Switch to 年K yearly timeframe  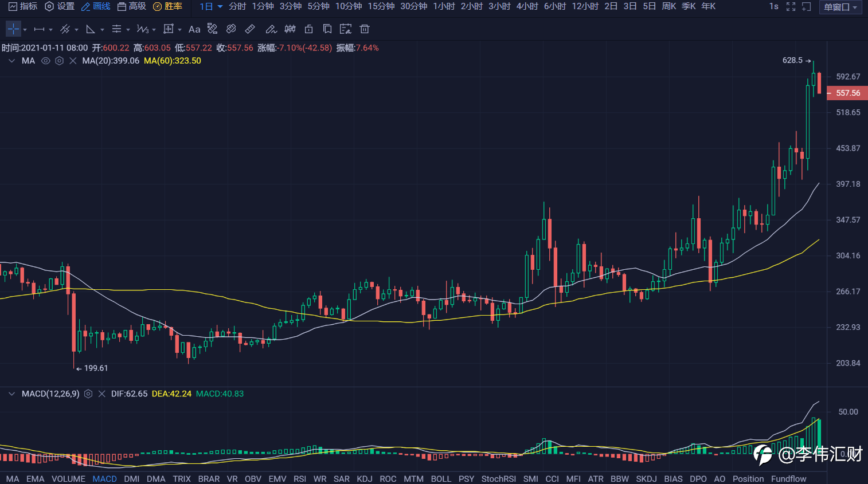click(x=709, y=6)
